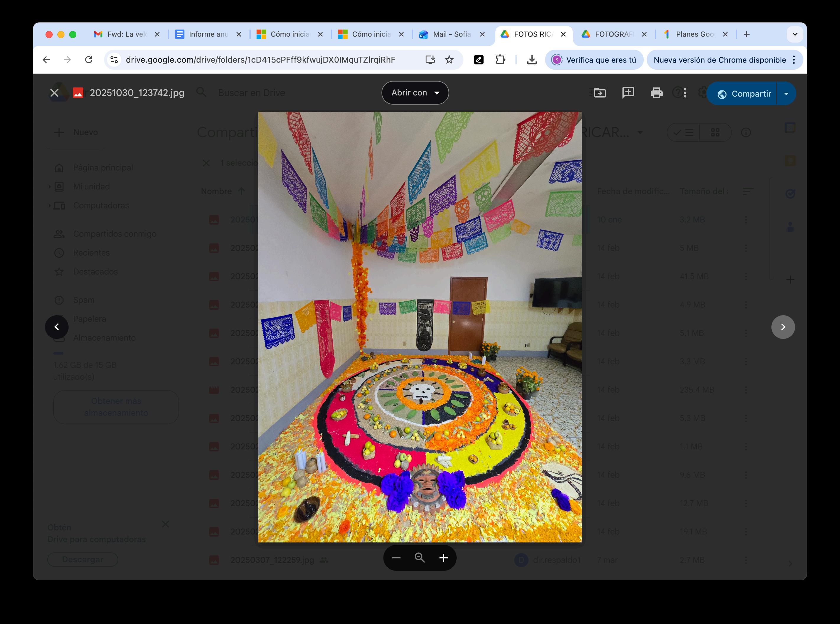840x624 pixels.
Task: Zoom in with the plus icon
Action: [444, 558]
